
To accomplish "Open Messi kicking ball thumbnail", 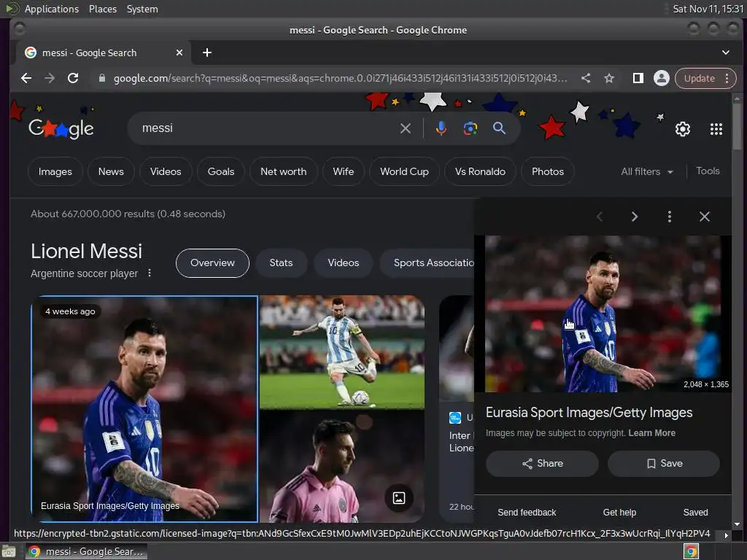I will [342, 352].
